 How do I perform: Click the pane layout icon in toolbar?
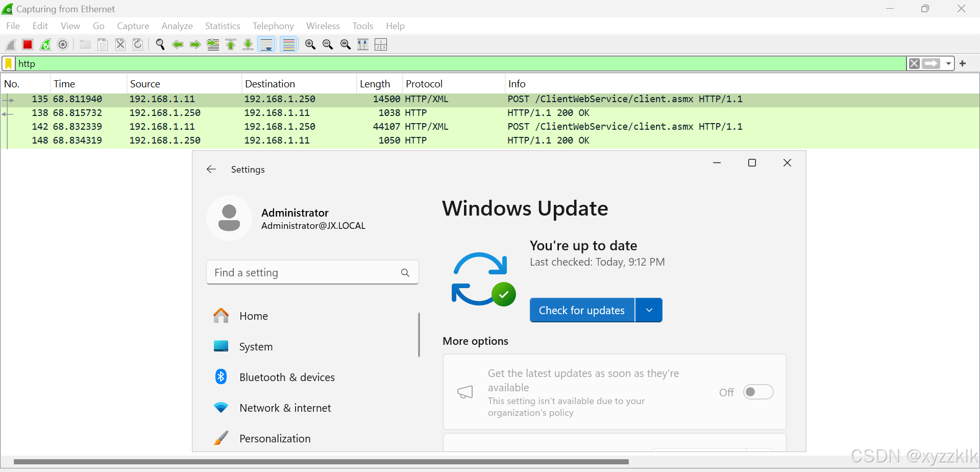pyautogui.click(x=381, y=45)
